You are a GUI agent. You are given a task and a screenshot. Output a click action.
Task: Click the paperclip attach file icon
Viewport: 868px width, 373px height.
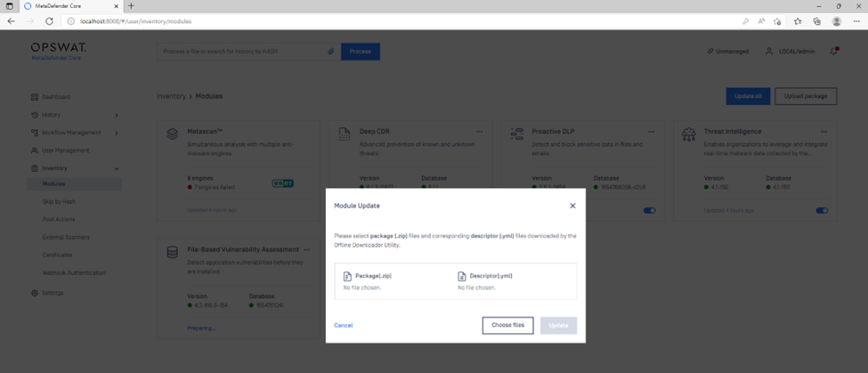point(331,52)
